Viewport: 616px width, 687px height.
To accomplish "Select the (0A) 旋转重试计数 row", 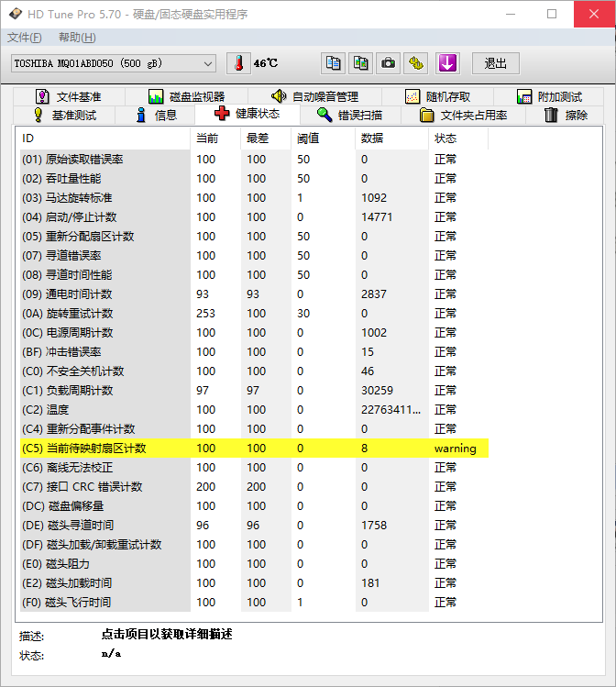I will 254,314.
